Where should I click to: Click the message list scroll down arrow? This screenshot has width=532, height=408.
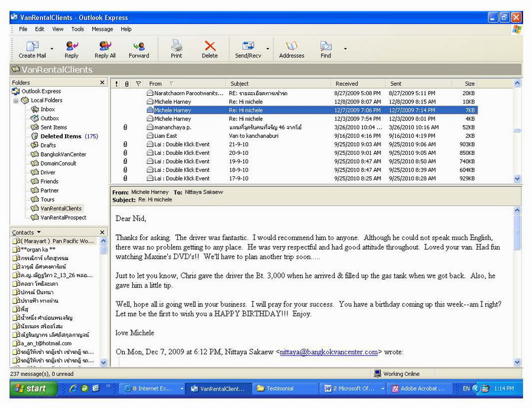[x=517, y=179]
